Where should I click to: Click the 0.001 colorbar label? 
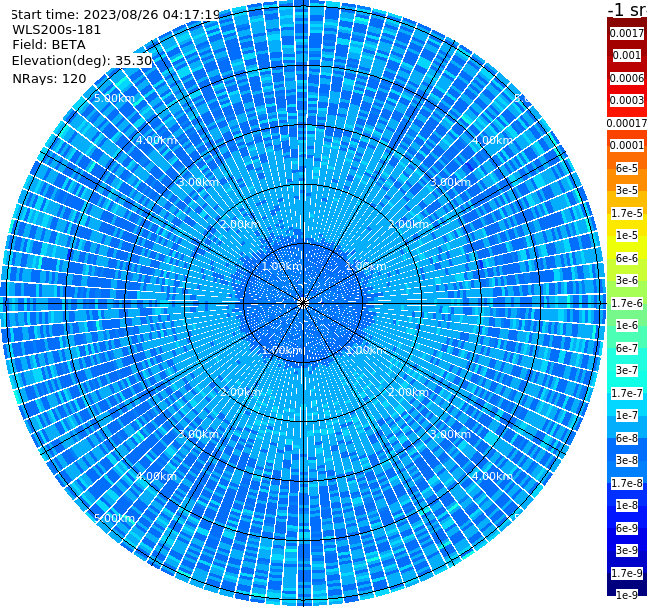click(627, 56)
